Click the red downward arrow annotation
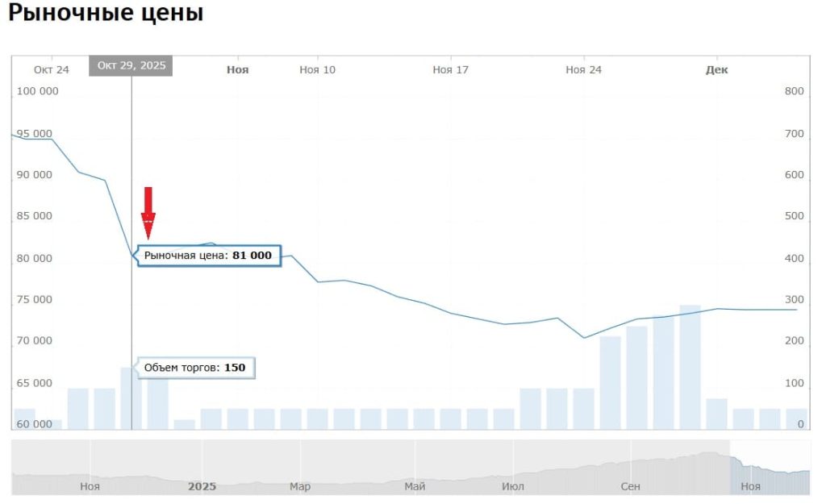The width and height of the screenshot is (826, 504). 148,213
